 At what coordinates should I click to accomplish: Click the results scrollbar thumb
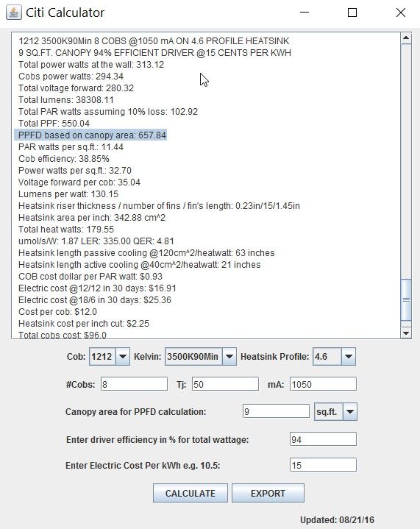(x=406, y=299)
